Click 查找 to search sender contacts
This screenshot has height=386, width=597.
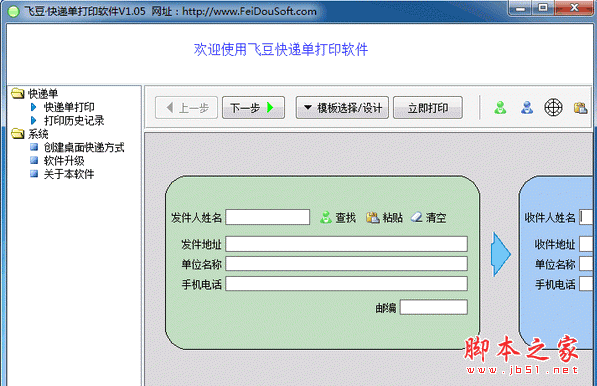point(338,217)
